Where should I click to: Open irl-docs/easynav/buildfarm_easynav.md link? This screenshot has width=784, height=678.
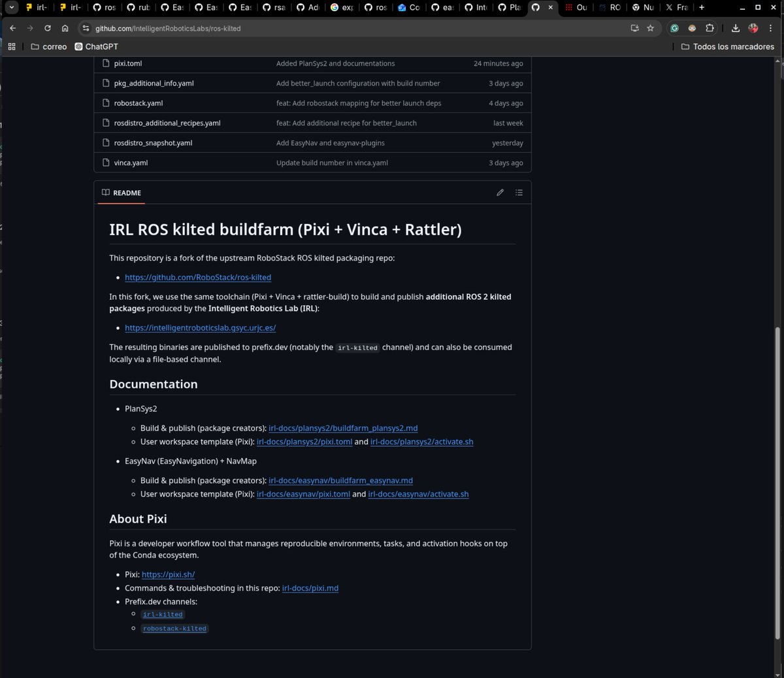pos(340,481)
